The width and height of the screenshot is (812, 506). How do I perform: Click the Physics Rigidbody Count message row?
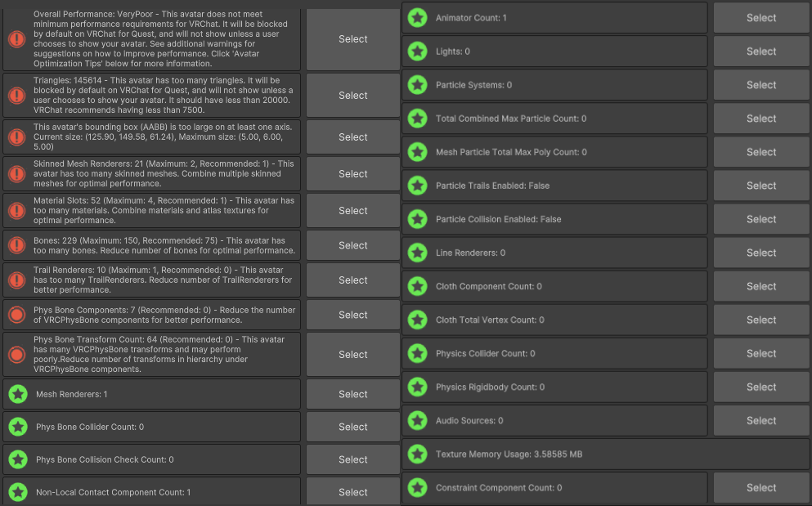click(556, 387)
